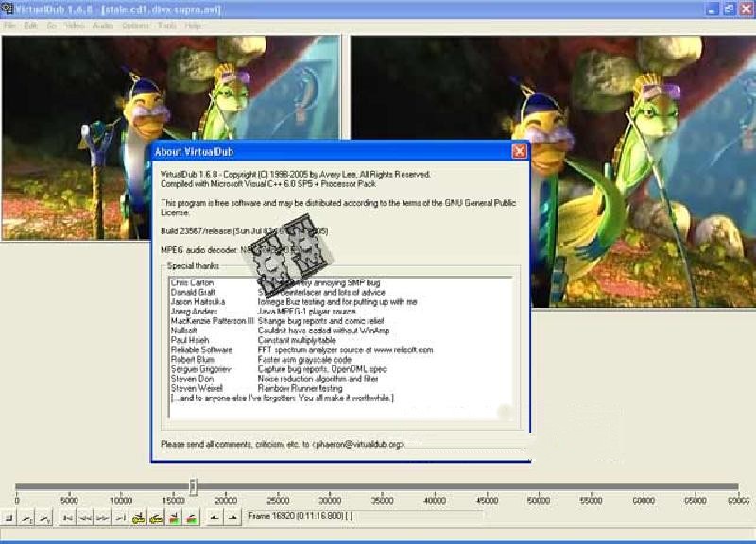Open the File menu
The image size is (756, 544).
click(11, 25)
